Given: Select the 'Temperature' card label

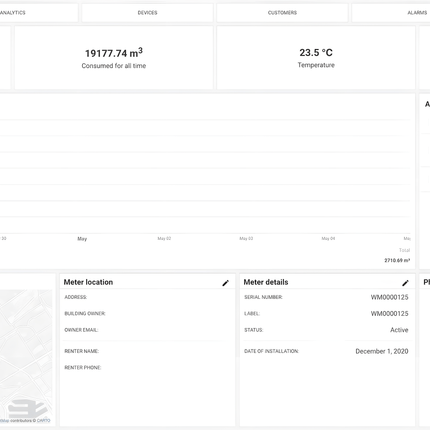Looking at the screenshot, I should 316,65.
